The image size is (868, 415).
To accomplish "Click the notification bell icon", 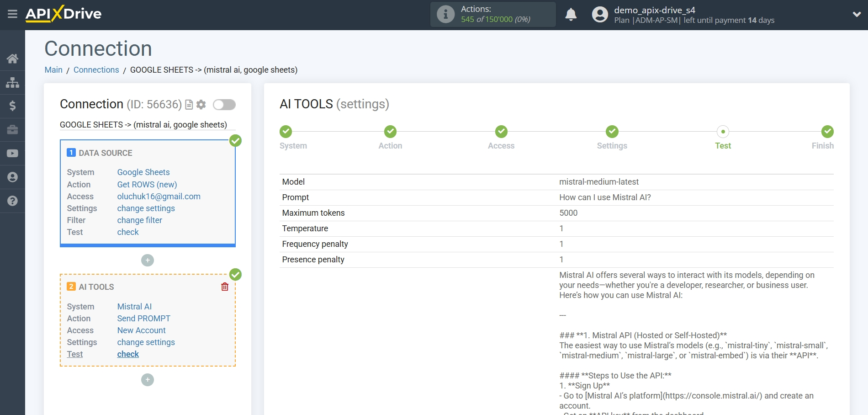I will point(571,15).
